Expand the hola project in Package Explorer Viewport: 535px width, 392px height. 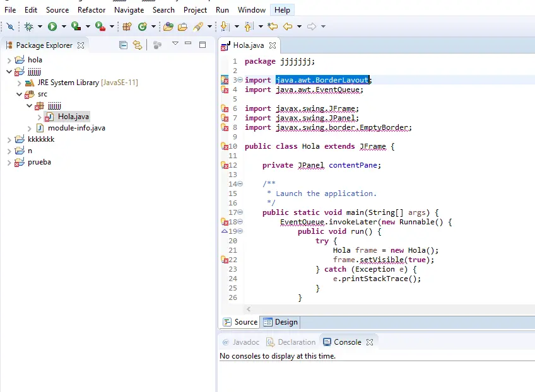[x=9, y=60]
